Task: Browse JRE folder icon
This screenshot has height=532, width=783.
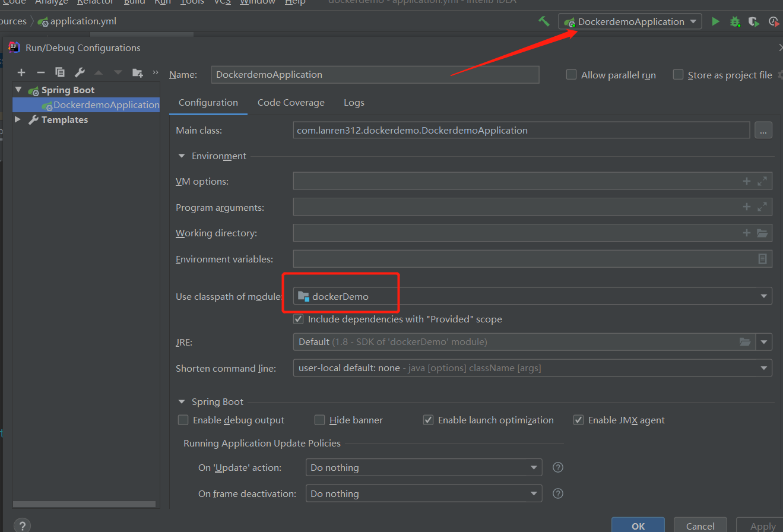Action: click(x=744, y=341)
